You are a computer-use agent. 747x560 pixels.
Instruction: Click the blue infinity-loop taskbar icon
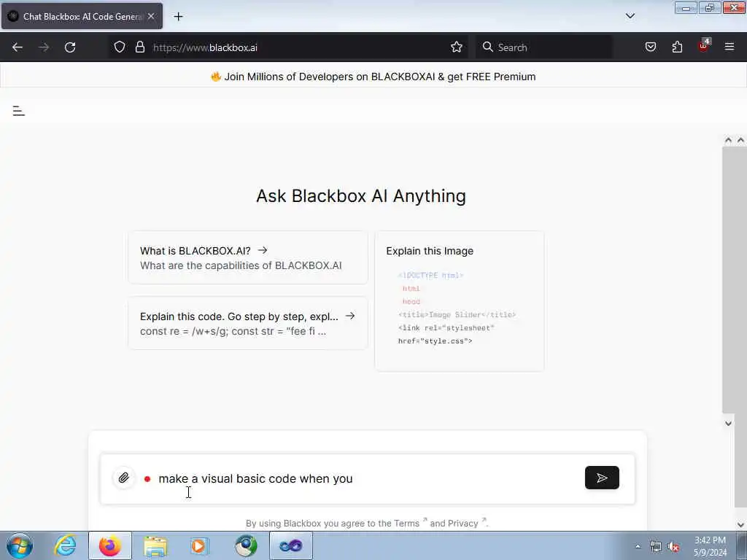point(291,545)
